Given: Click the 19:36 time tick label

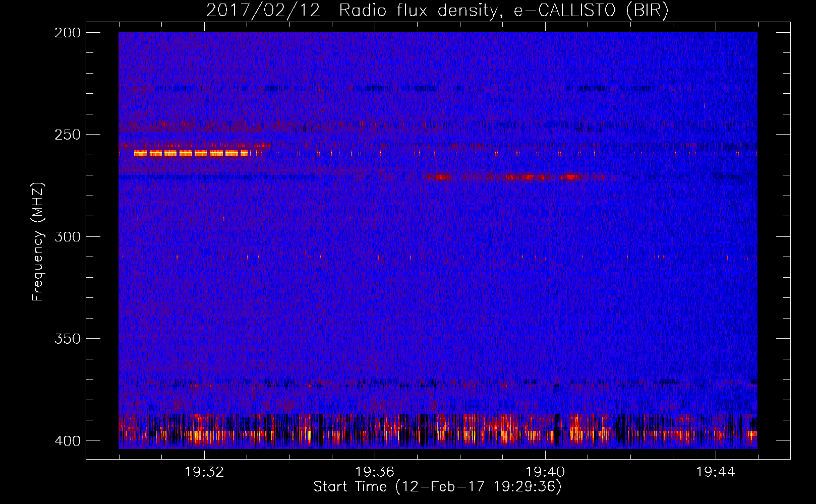Looking at the screenshot, I should pos(375,472).
